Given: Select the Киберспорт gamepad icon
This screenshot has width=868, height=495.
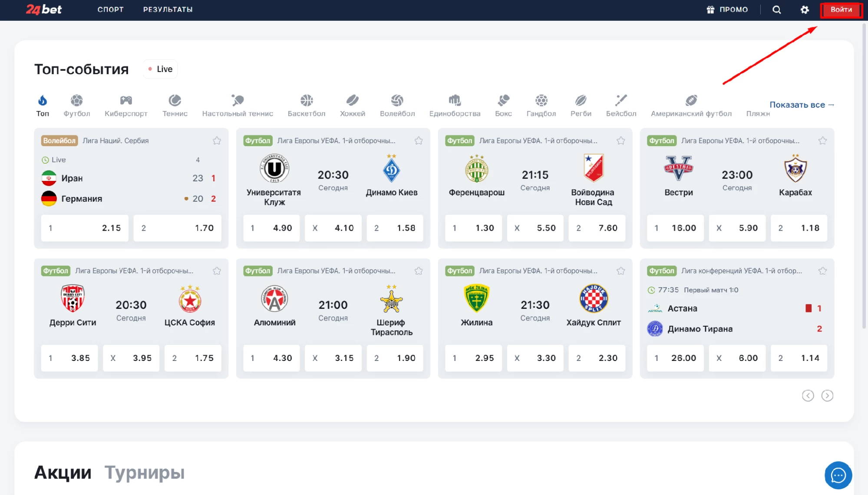Looking at the screenshot, I should pos(126,101).
